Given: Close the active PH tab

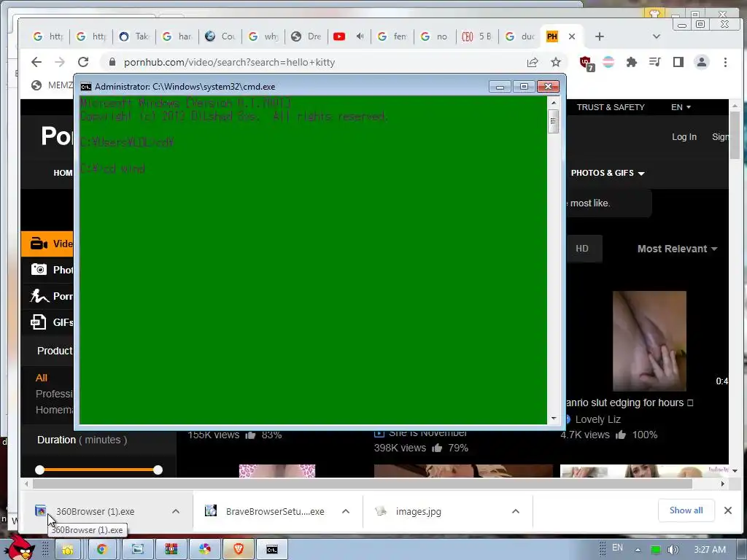Looking at the screenshot, I should coord(572,36).
